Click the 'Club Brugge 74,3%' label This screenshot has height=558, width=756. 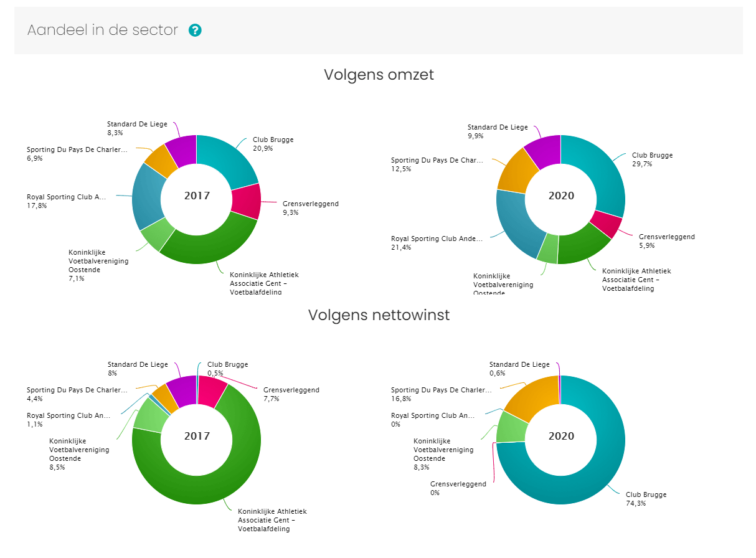tap(646, 499)
